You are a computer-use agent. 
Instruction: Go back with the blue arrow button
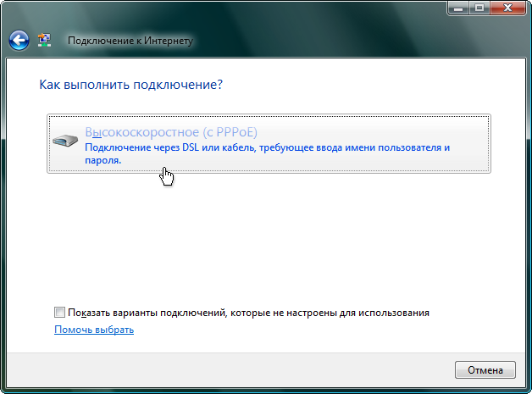click(19, 41)
